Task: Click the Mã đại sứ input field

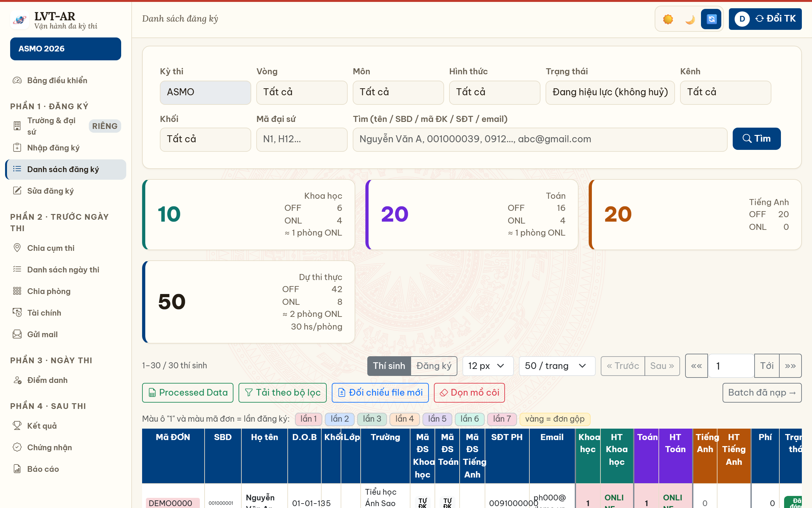Action: pos(302,139)
